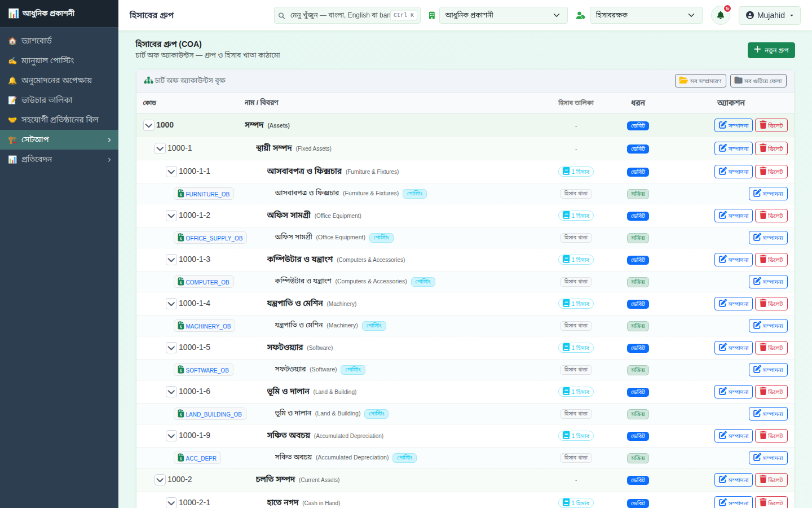
Task: Edit the FURNITURE_OB account row
Action: (768, 194)
